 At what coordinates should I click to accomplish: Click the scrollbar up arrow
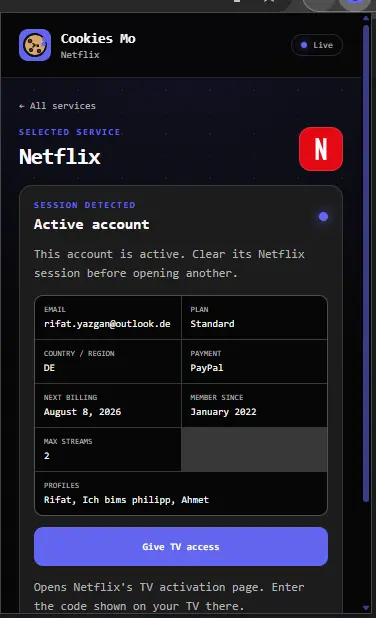point(366,18)
